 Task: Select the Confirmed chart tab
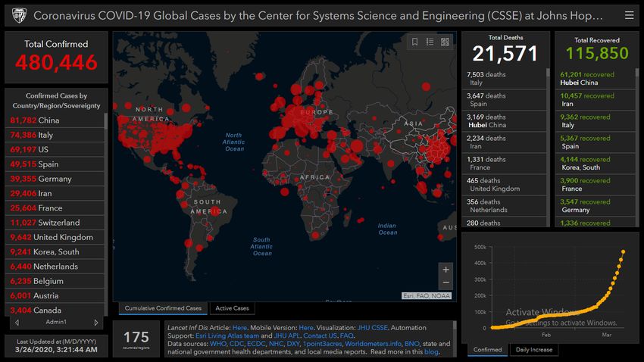(x=487, y=350)
